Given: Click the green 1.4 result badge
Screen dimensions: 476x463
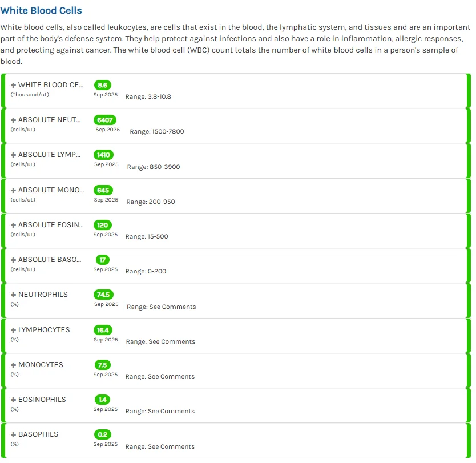Looking at the screenshot, I should (103, 400).
